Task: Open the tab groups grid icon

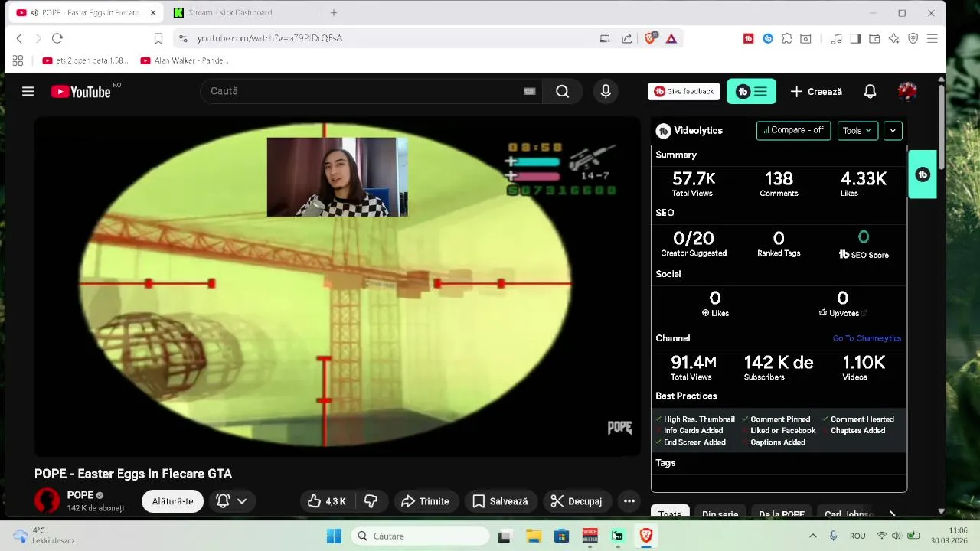Action: click(x=18, y=60)
